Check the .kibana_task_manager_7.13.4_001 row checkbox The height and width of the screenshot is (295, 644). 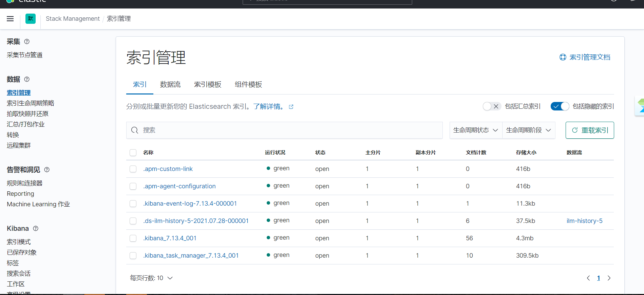pyautogui.click(x=133, y=256)
